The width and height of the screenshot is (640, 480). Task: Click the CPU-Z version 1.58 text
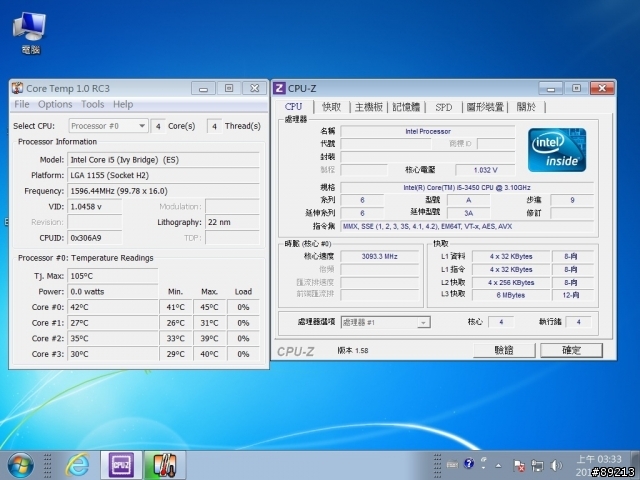tap(353, 351)
